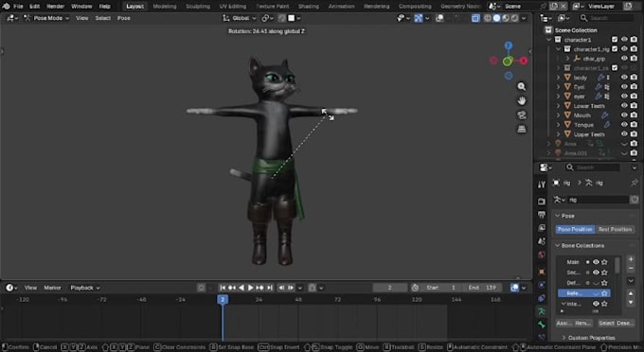Click the zoom magnifier viewport icon
This screenshot has height=352, width=644.
(x=522, y=86)
